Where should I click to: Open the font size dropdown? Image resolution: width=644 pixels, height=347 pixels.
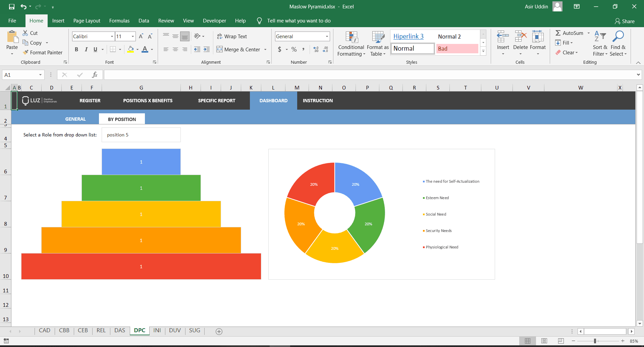(x=132, y=36)
